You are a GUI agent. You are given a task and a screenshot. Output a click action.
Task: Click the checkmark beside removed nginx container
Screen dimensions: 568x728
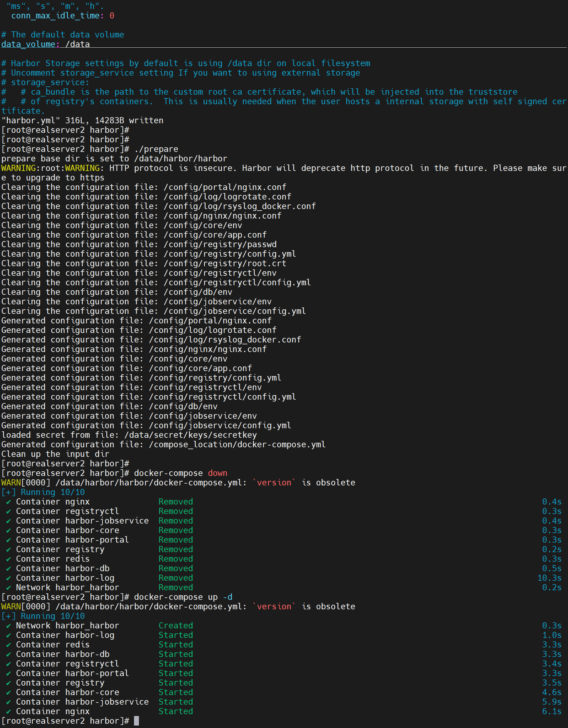(8, 502)
